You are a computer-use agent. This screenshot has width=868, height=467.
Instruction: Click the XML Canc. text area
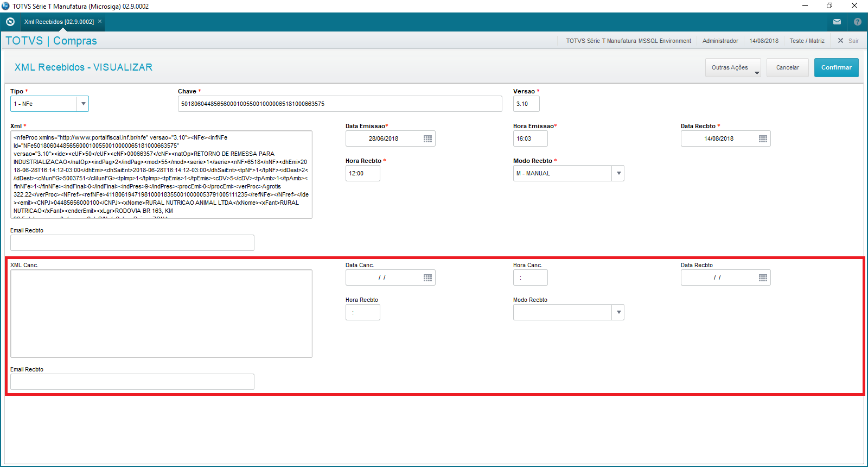pos(161,313)
